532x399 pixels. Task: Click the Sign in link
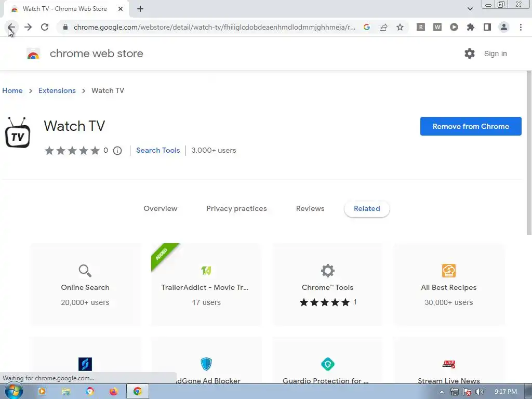(495, 54)
